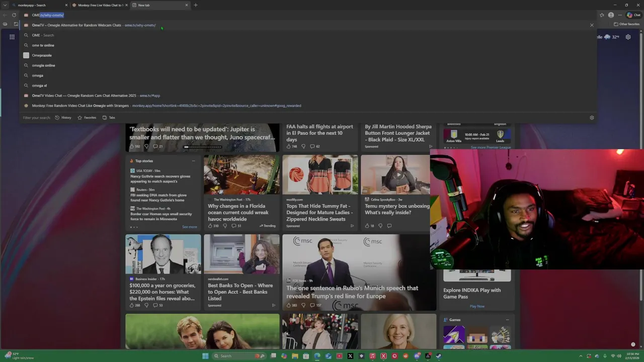
Task: Open the 'Best Banks To Open' ad
Action: point(240,292)
